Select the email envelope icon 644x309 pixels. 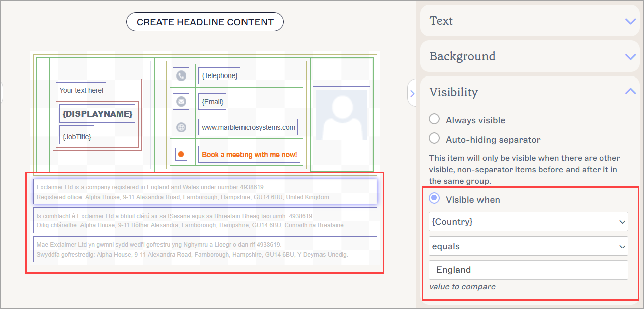(x=181, y=102)
